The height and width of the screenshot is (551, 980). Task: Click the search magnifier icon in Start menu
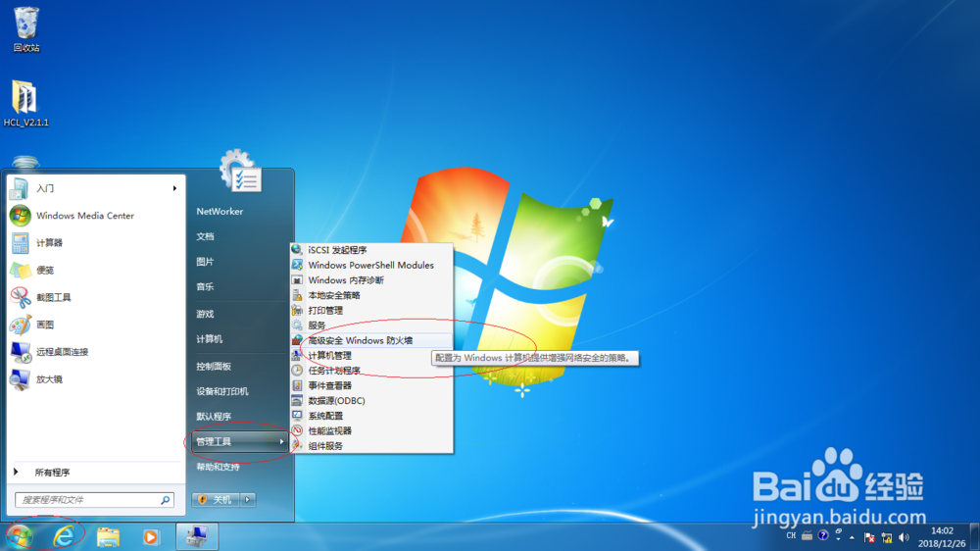(x=166, y=500)
